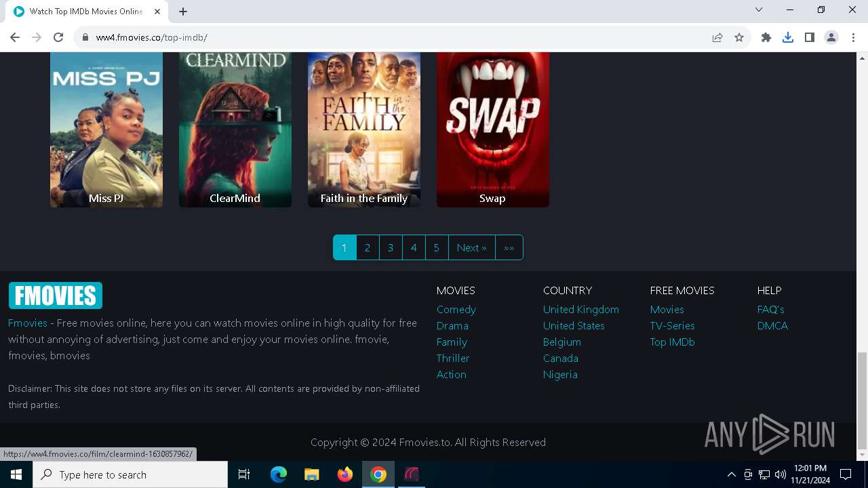Open the notification center icon

coord(846,474)
